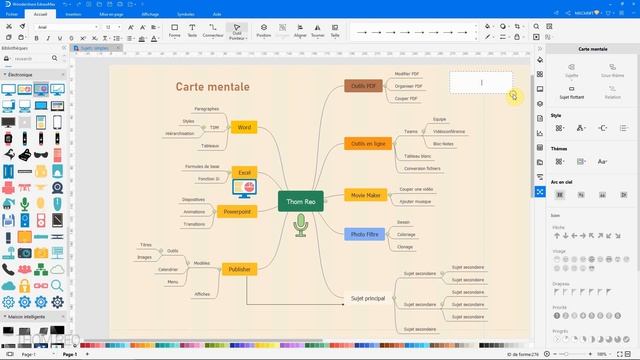Select the Forme shape tool

click(x=175, y=31)
